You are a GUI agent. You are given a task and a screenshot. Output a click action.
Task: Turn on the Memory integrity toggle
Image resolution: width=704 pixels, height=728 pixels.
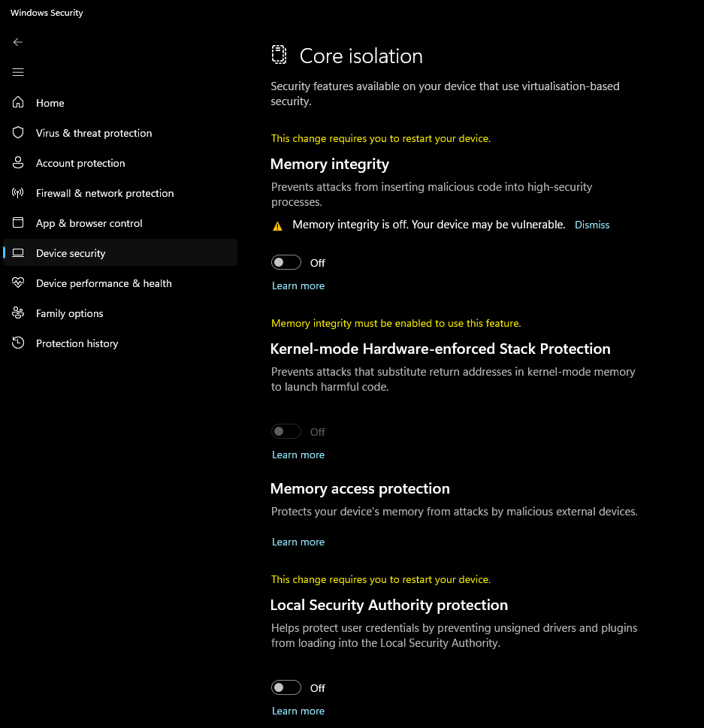coord(286,262)
